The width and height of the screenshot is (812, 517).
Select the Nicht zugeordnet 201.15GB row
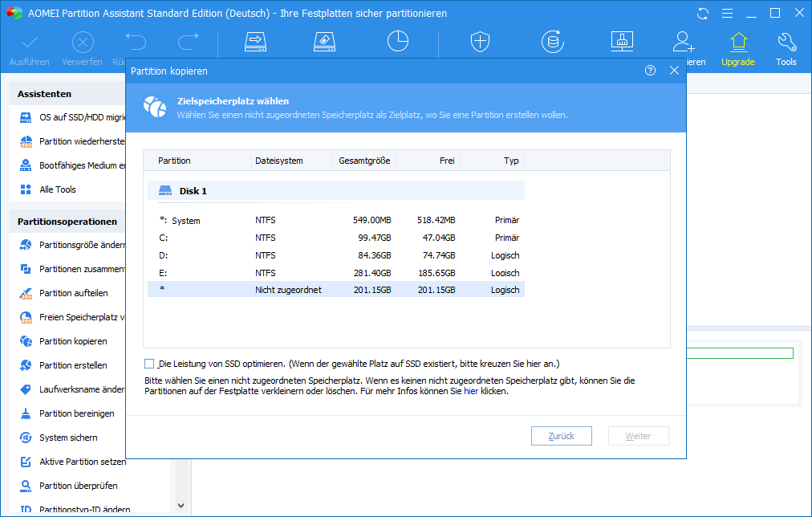pyautogui.click(x=336, y=290)
